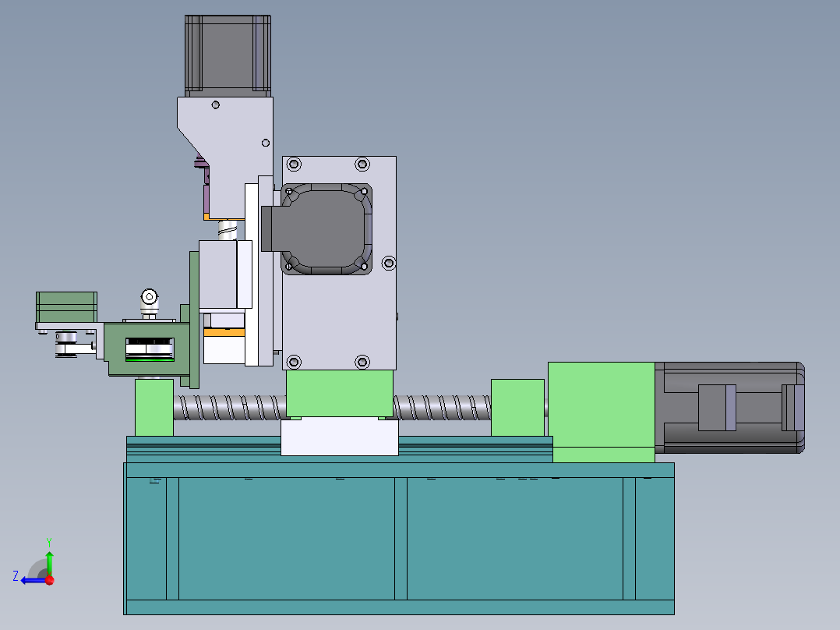Click the red X axis ball on the triad
The height and width of the screenshot is (630, 840).
coord(50,579)
